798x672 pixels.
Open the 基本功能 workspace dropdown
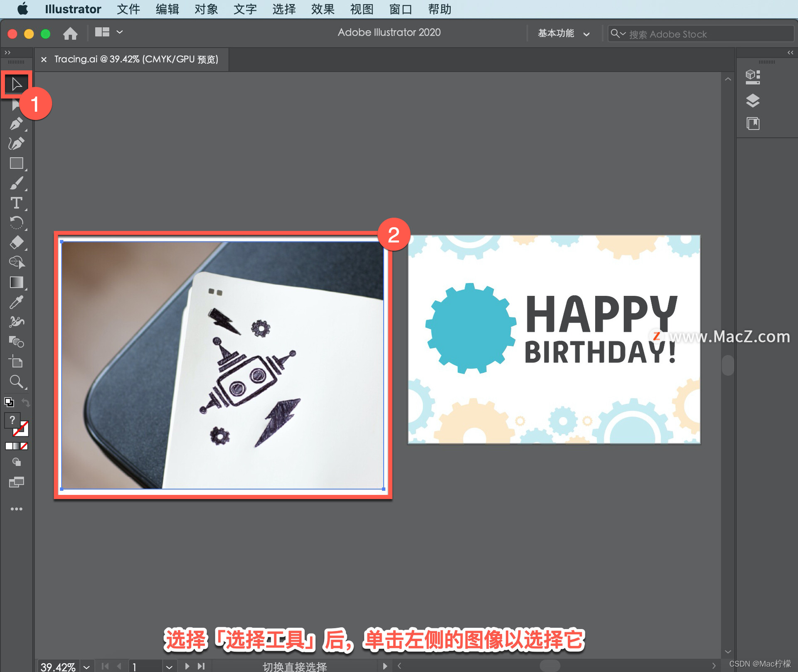(x=564, y=34)
